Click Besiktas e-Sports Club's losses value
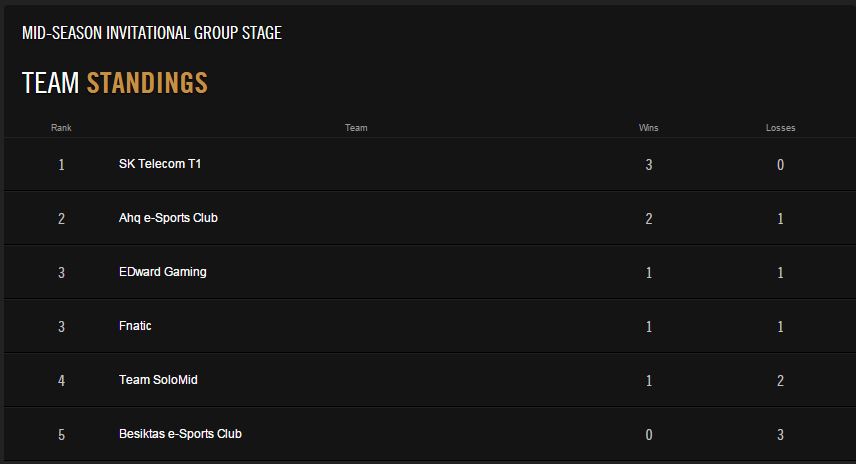This screenshot has width=856, height=464. 780,435
